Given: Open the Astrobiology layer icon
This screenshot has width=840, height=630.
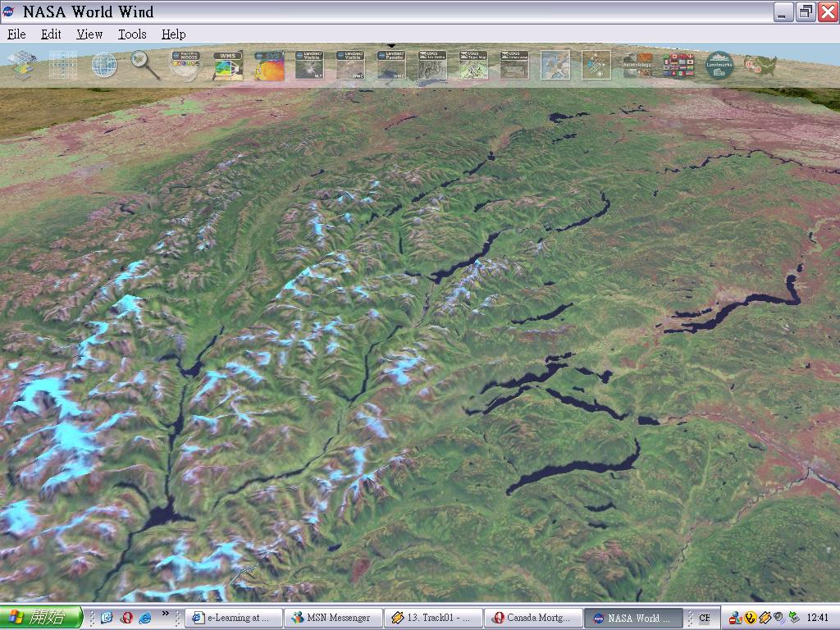Looking at the screenshot, I should [637, 65].
